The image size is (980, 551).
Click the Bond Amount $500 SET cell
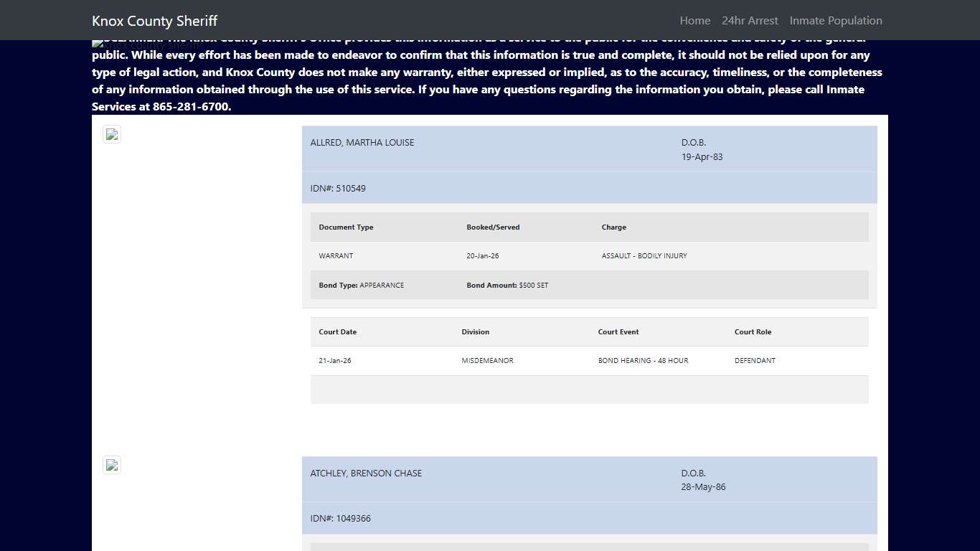point(507,286)
